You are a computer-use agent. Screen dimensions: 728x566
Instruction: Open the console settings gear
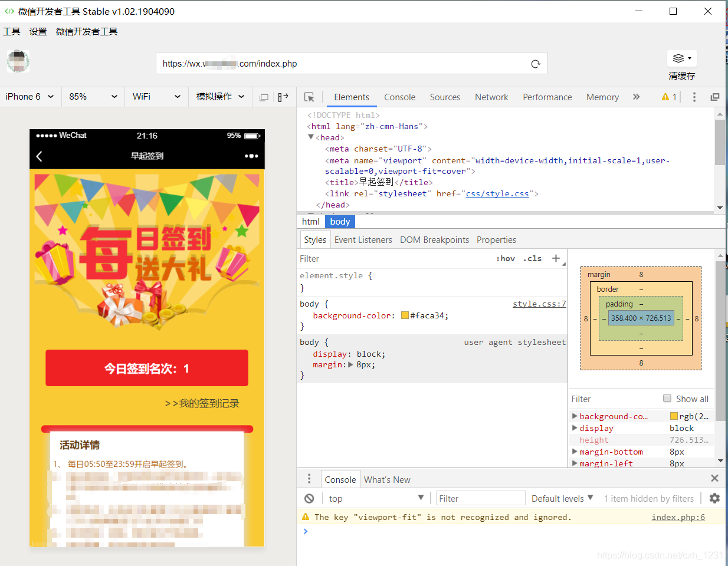714,498
